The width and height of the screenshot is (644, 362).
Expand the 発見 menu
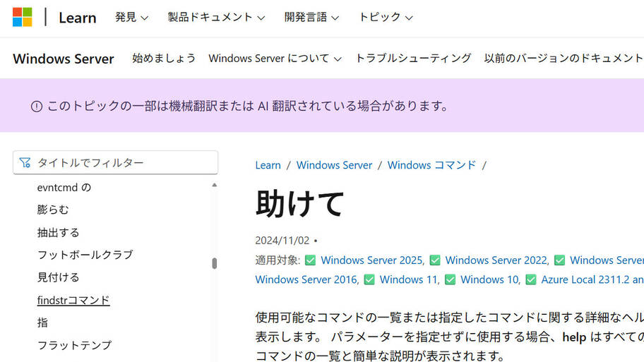coord(131,17)
